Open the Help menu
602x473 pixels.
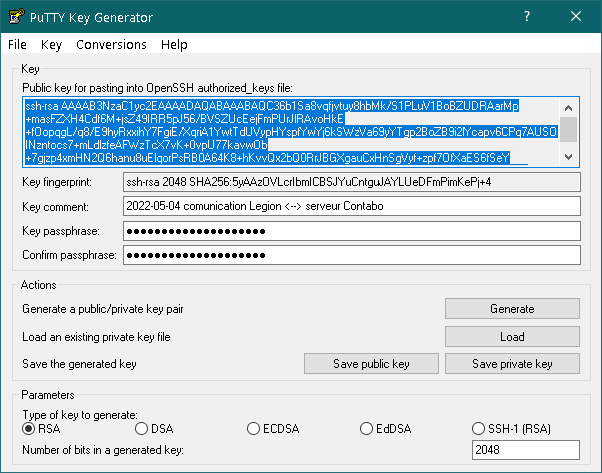point(174,45)
